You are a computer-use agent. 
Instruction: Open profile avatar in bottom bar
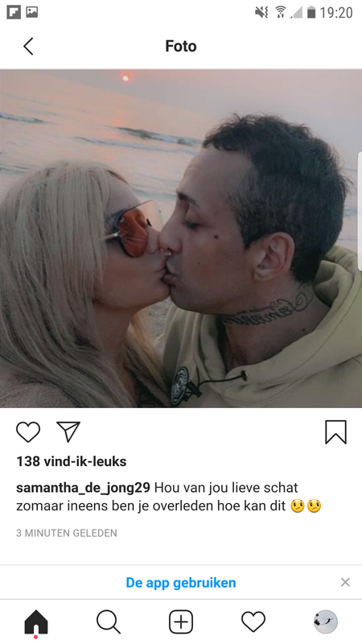[x=326, y=621]
